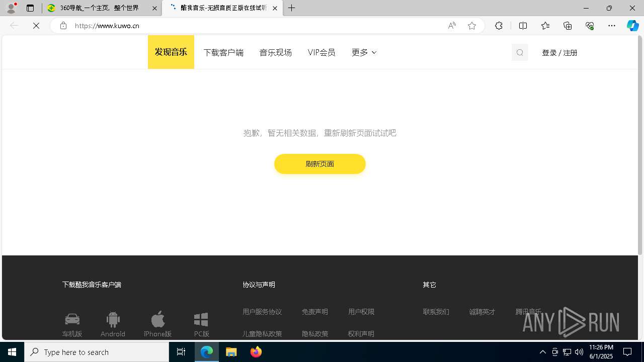
Task: Expand the 更多 dropdown menu
Action: [364, 52]
